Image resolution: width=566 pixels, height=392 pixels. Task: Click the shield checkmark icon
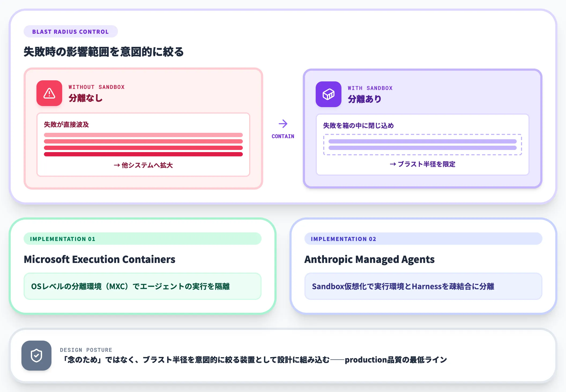[36, 356]
